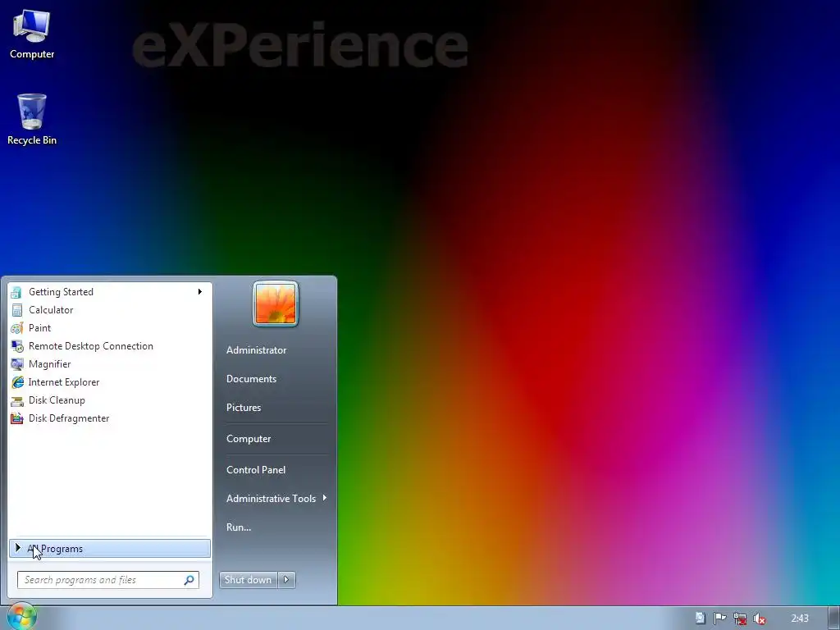Image resolution: width=840 pixels, height=630 pixels.
Task: Click the Magnifier icon
Action: pyautogui.click(x=16, y=364)
